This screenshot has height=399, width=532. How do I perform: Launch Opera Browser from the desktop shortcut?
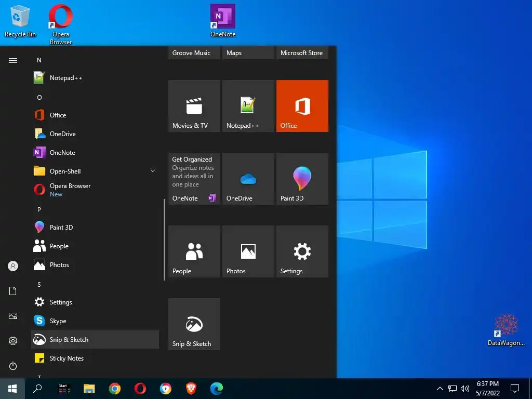point(60,24)
